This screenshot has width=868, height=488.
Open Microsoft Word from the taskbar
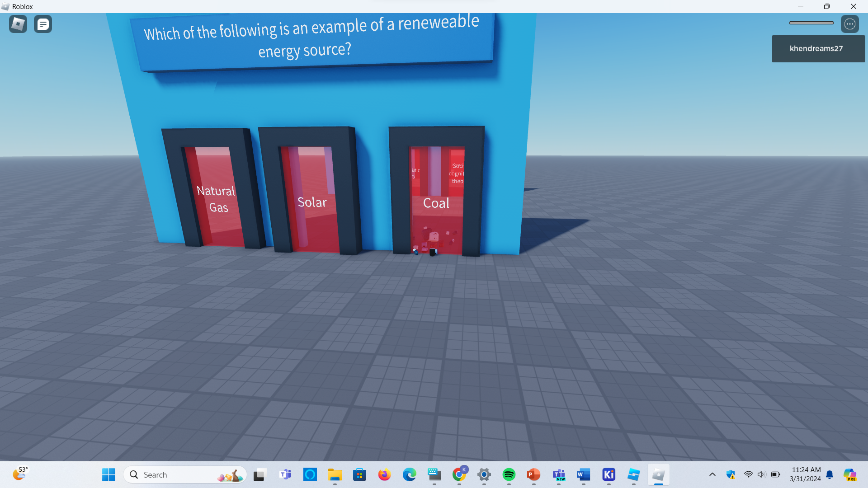click(583, 474)
